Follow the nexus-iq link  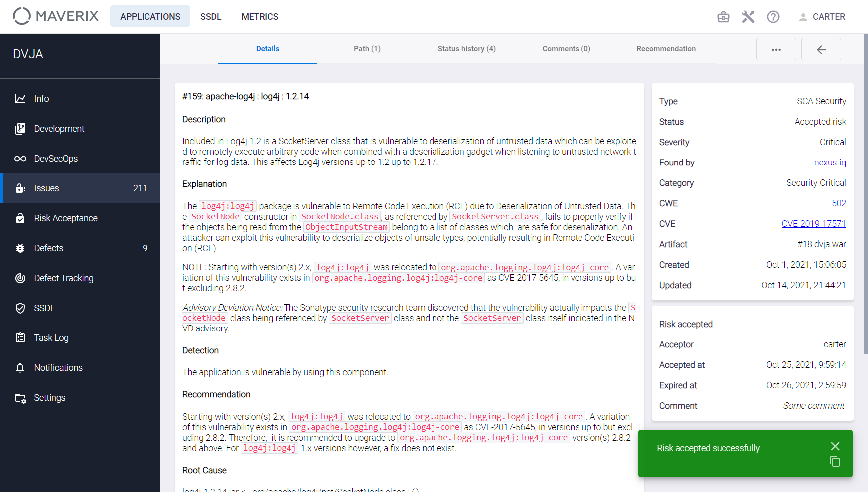[830, 163]
